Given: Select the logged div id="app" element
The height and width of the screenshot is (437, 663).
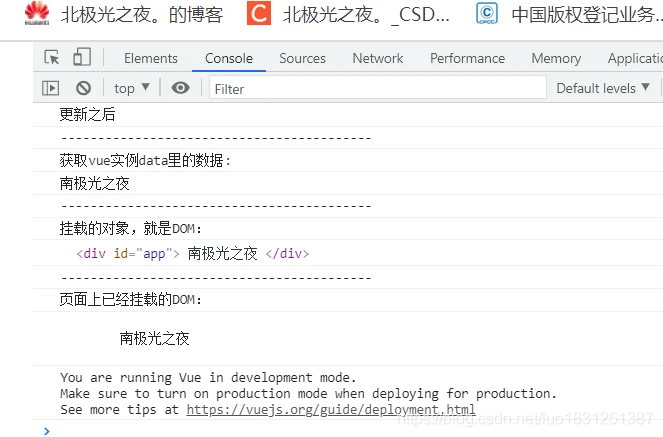Looking at the screenshot, I should [193, 253].
